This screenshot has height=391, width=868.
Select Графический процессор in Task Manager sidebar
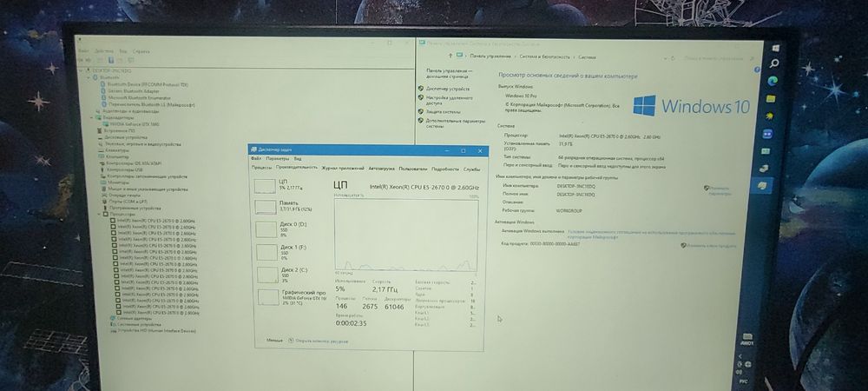point(293,297)
